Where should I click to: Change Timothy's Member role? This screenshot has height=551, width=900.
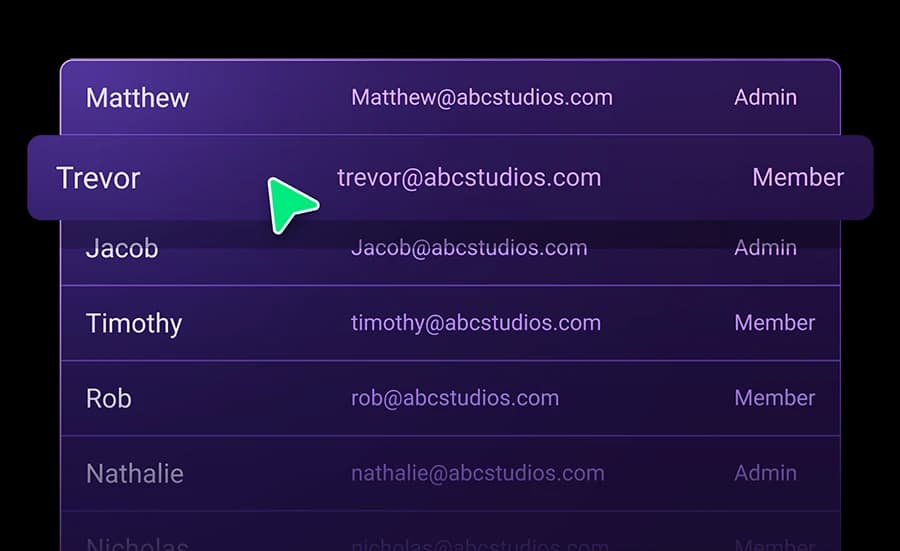(x=774, y=323)
